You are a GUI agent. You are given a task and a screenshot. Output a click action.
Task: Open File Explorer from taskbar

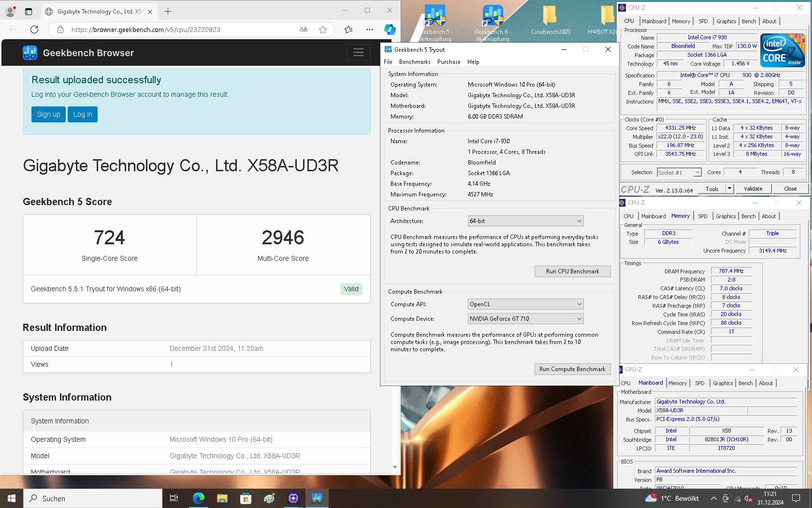pos(222,498)
